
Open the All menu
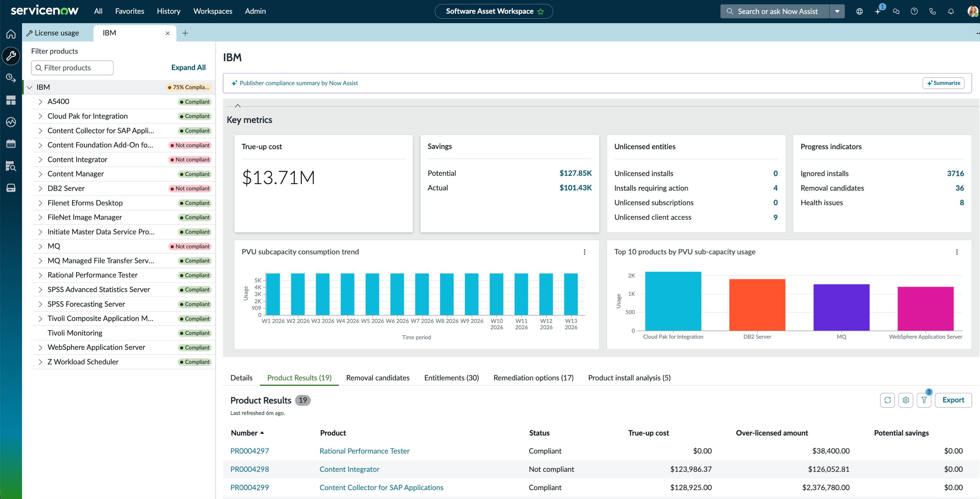(98, 11)
